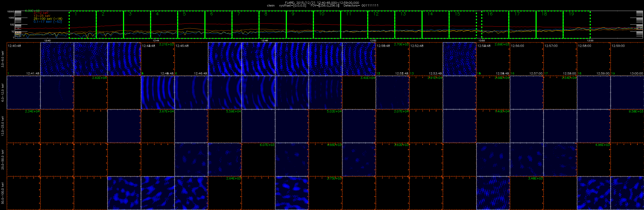Click the 6.0-12.0 keV row label
Viewport: 644px width, 210px height.
click(3, 92)
